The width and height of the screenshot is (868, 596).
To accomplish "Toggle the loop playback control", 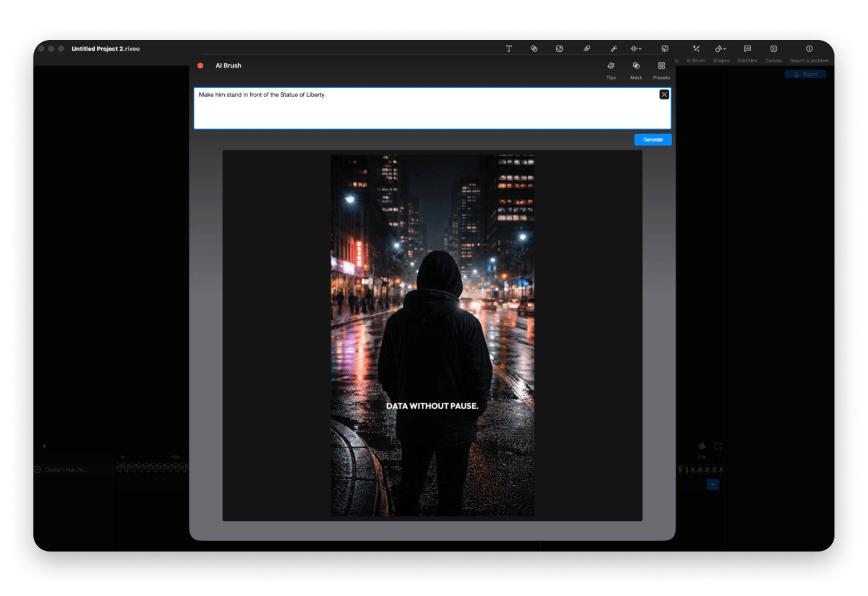I will [701, 446].
